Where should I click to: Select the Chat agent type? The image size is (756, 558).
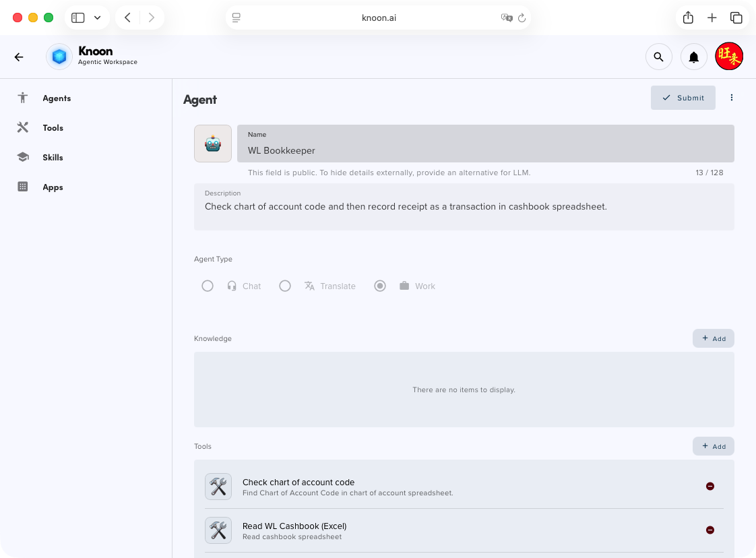(x=208, y=286)
